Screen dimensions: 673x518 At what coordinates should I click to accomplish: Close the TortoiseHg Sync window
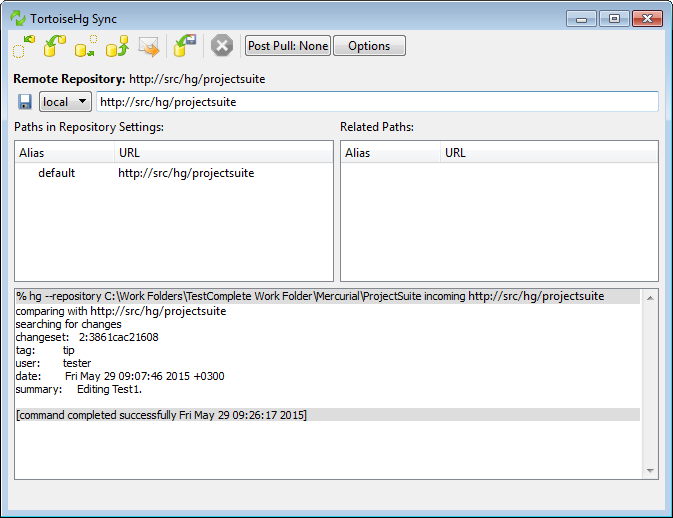click(647, 19)
